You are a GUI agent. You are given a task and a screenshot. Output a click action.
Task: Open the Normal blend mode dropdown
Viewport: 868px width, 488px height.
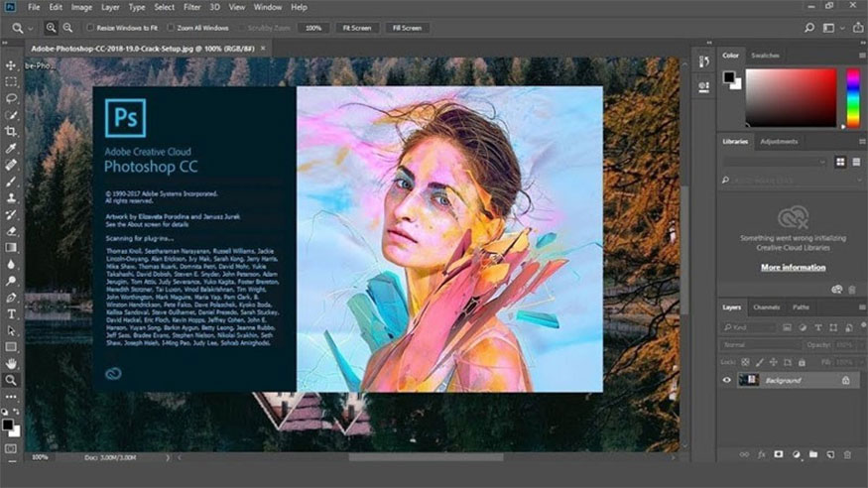761,345
